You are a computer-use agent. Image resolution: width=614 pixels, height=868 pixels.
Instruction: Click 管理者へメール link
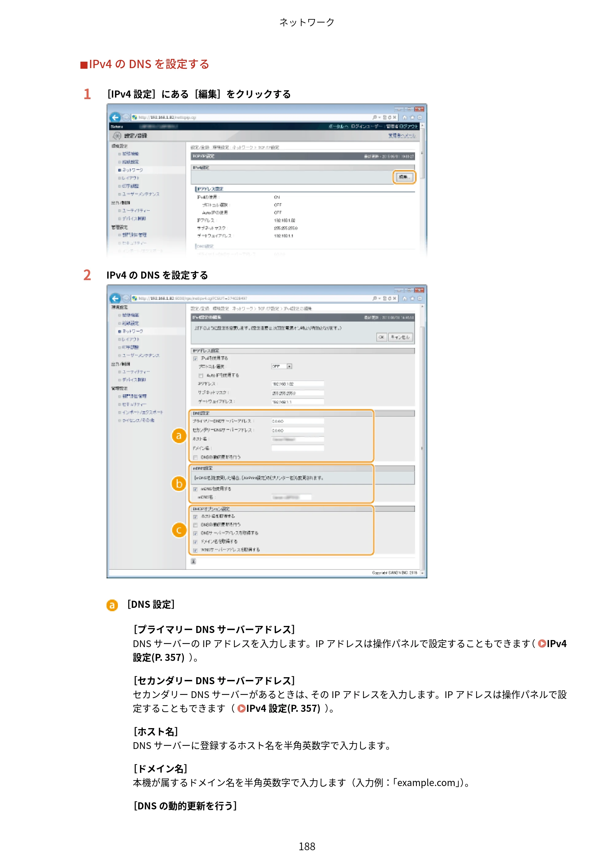402,135
